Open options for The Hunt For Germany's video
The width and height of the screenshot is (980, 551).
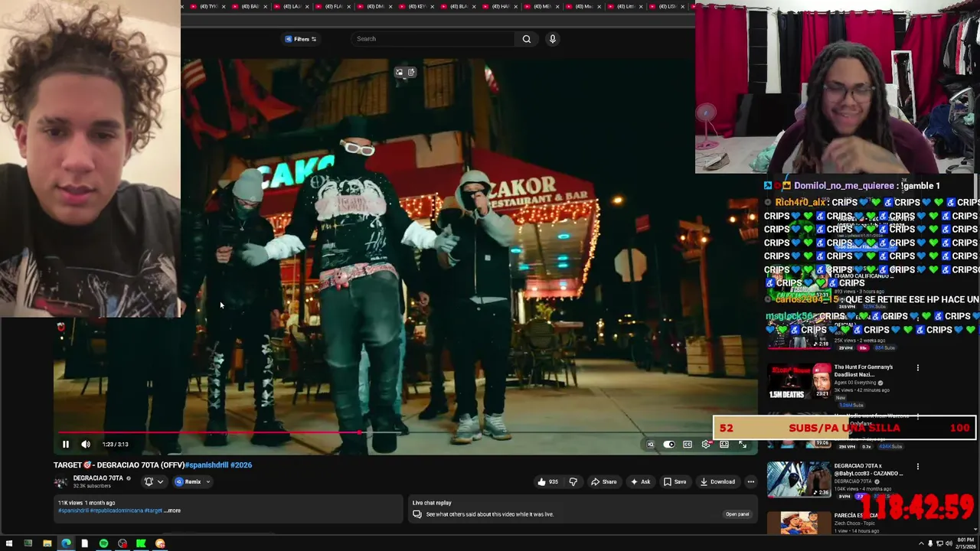pos(918,368)
